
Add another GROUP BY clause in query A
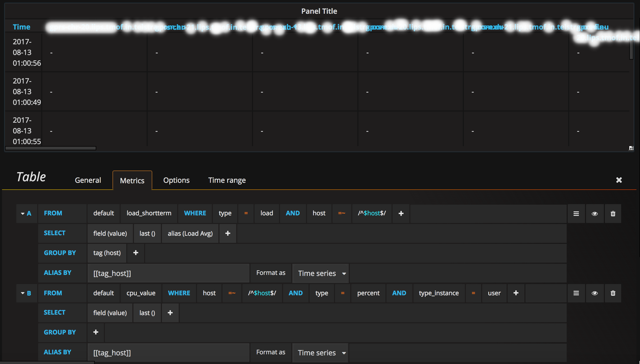(x=136, y=253)
